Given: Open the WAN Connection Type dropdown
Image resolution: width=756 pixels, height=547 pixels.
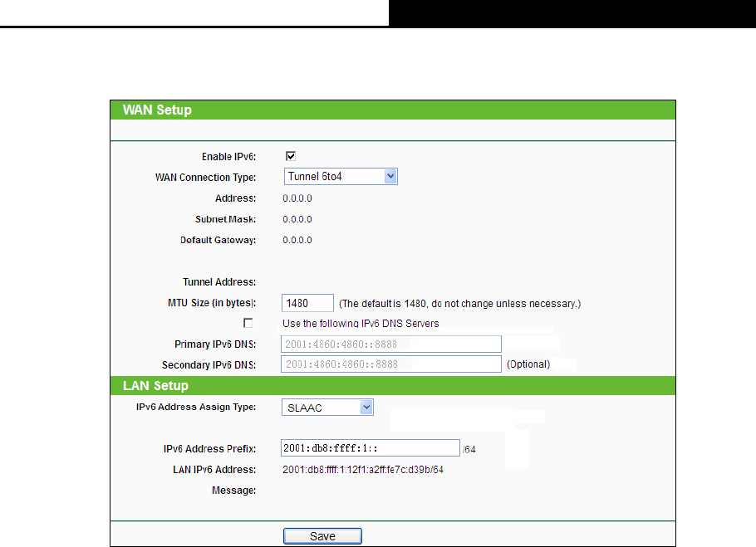Looking at the screenshot, I should pyautogui.click(x=341, y=177).
